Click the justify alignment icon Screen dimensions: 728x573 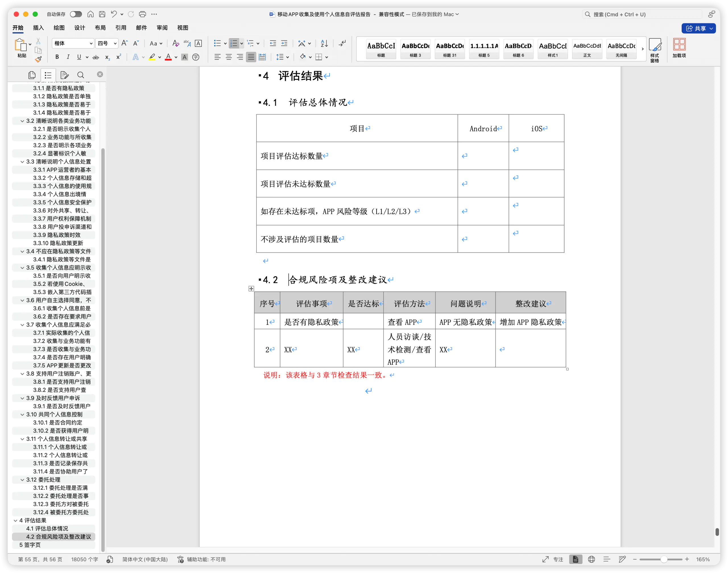[x=251, y=57]
